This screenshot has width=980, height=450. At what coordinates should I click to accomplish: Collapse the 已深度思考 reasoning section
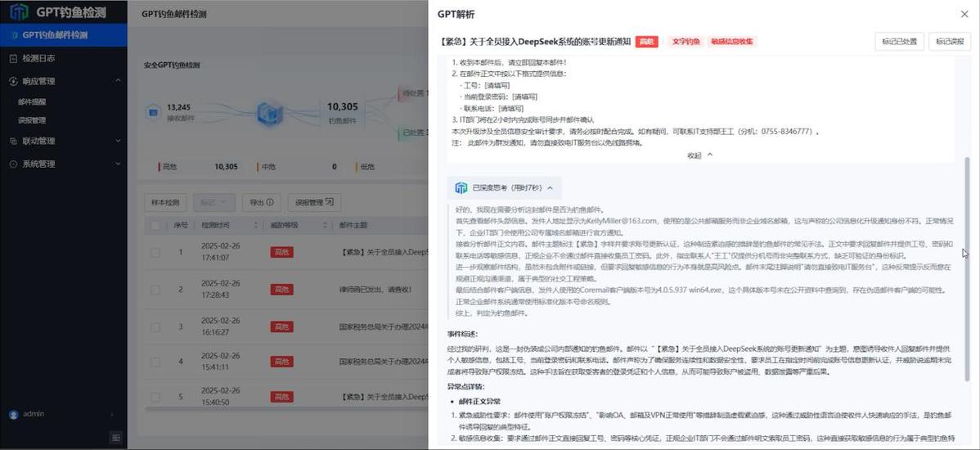[x=550, y=187]
